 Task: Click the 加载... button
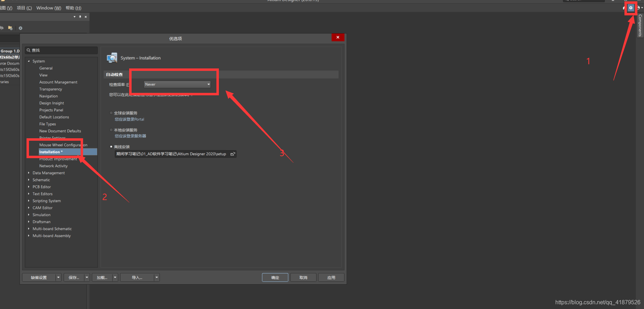(102, 278)
